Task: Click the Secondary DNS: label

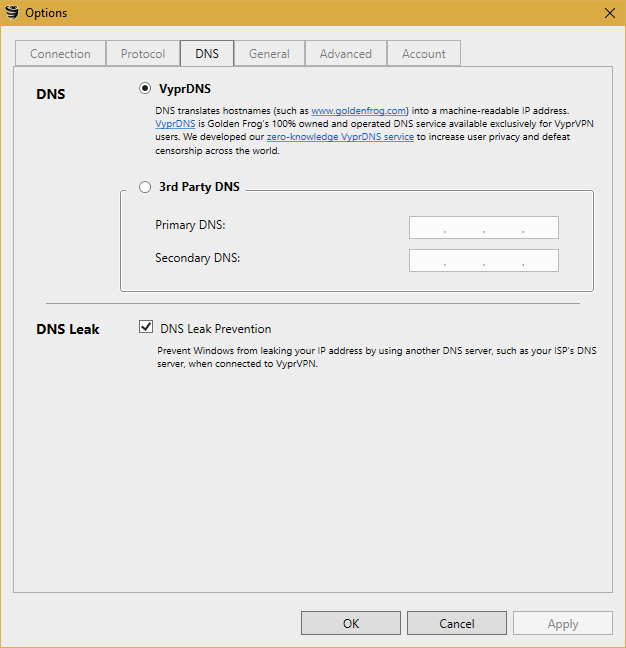Action: (198, 258)
